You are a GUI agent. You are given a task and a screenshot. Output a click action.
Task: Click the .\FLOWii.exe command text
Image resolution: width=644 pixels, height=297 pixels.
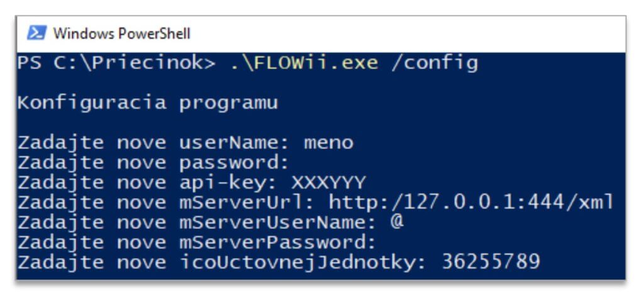(304, 64)
